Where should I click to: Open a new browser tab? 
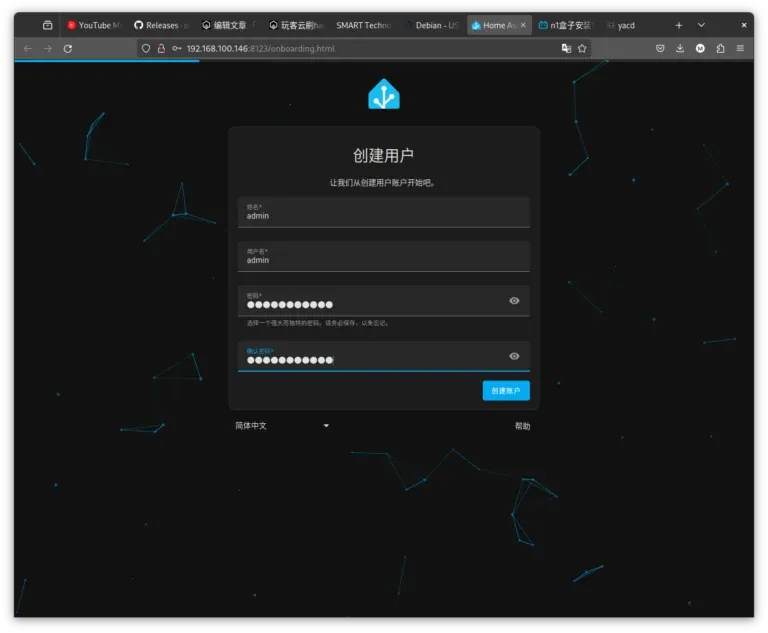(x=678, y=25)
